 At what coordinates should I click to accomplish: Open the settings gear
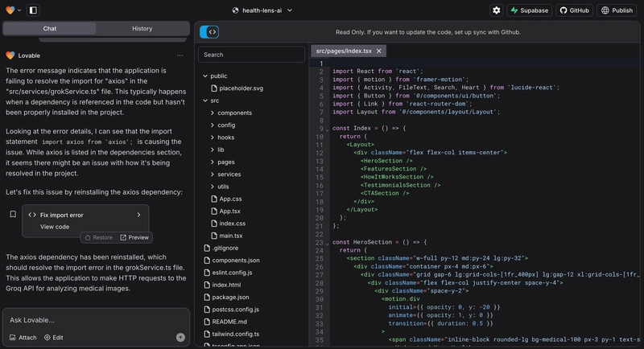click(x=497, y=10)
